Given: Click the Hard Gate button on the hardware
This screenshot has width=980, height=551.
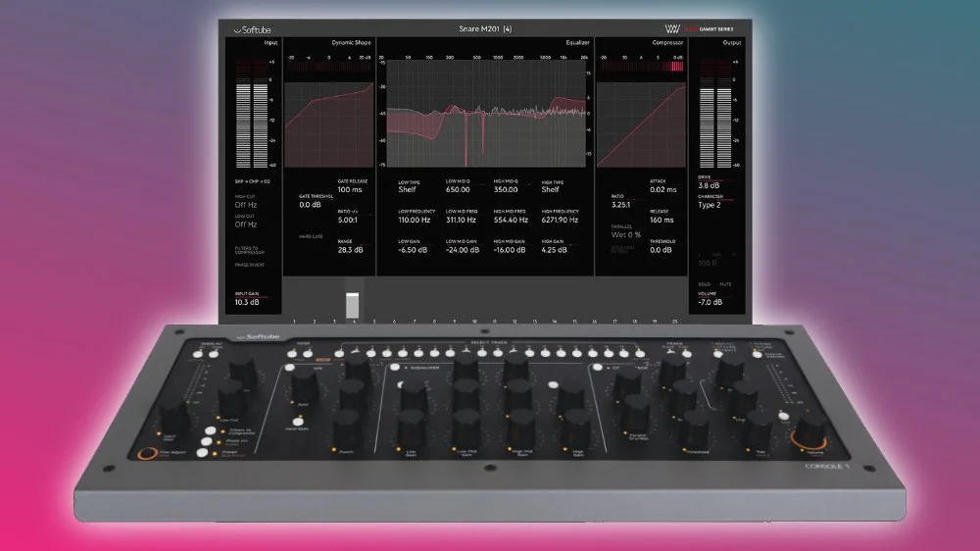Looking at the screenshot, I should click(298, 422).
